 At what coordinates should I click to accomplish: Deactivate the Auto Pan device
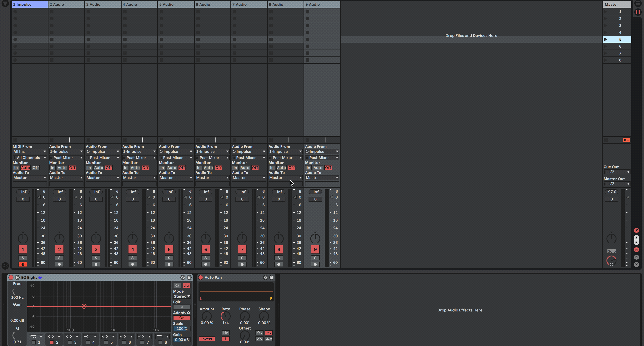[200, 277]
